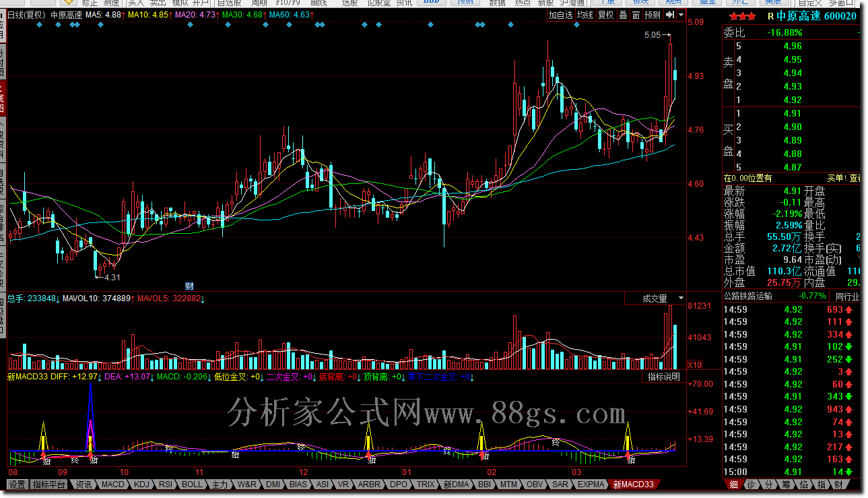Click the 总市值 110.3亿 value
Image resolution: width=868 pixels, height=498 pixels.
784,271
